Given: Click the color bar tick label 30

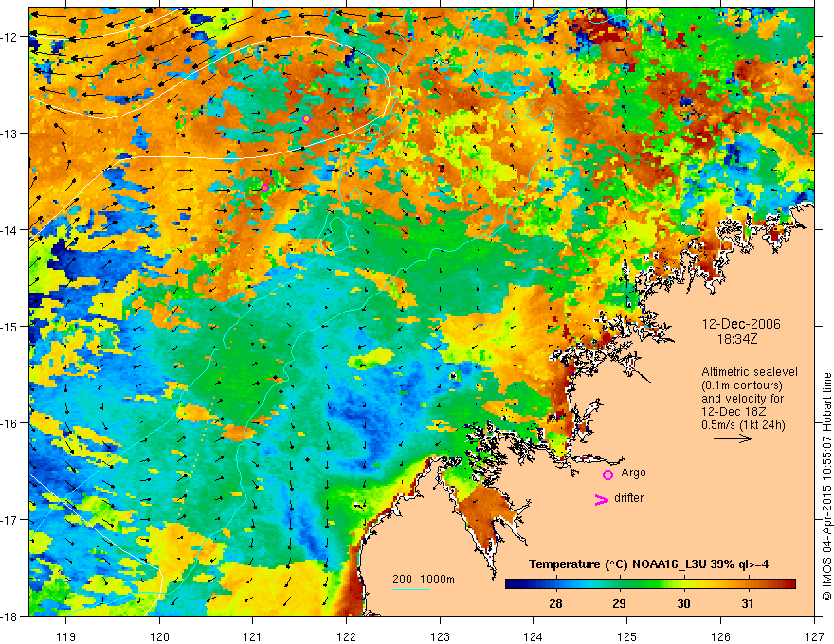Looking at the screenshot, I should coord(683,604).
